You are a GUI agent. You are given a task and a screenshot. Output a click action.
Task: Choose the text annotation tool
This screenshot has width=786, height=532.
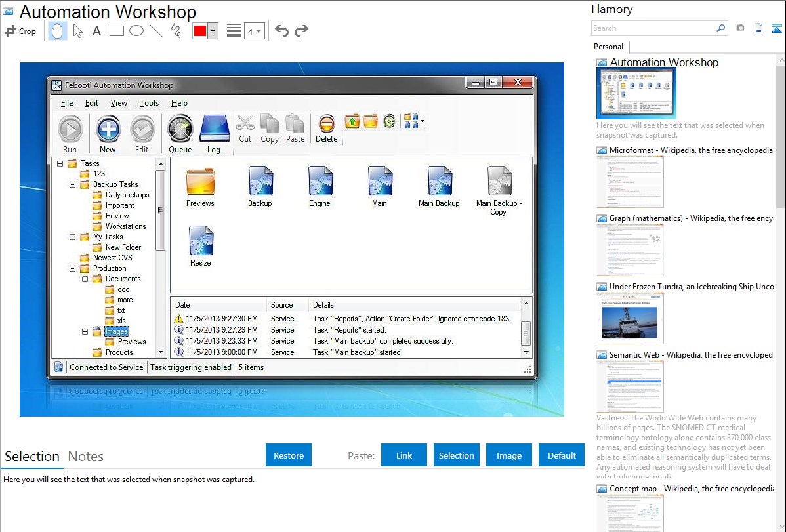coord(96,31)
